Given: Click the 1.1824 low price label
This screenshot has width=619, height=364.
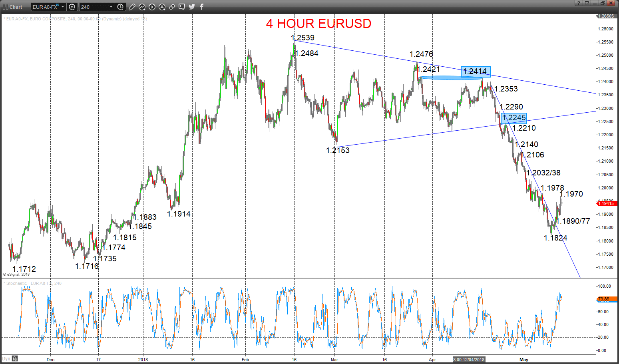Looking at the screenshot, I should point(555,238).
